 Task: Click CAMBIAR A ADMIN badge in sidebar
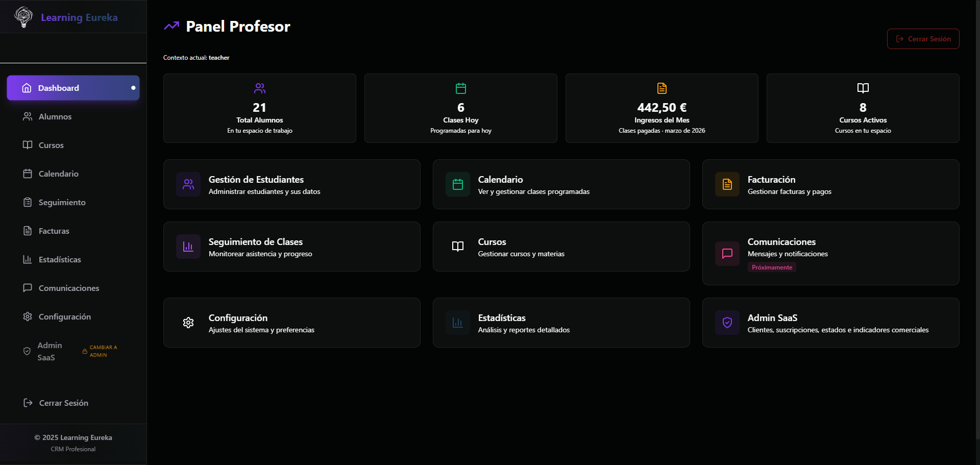(100, 351)
